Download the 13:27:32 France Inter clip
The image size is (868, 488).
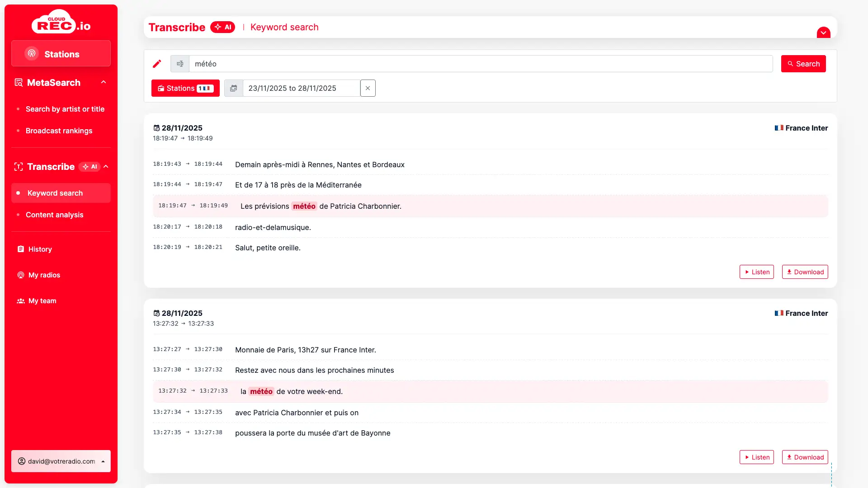pyautogui.click(x=805, y=457)
